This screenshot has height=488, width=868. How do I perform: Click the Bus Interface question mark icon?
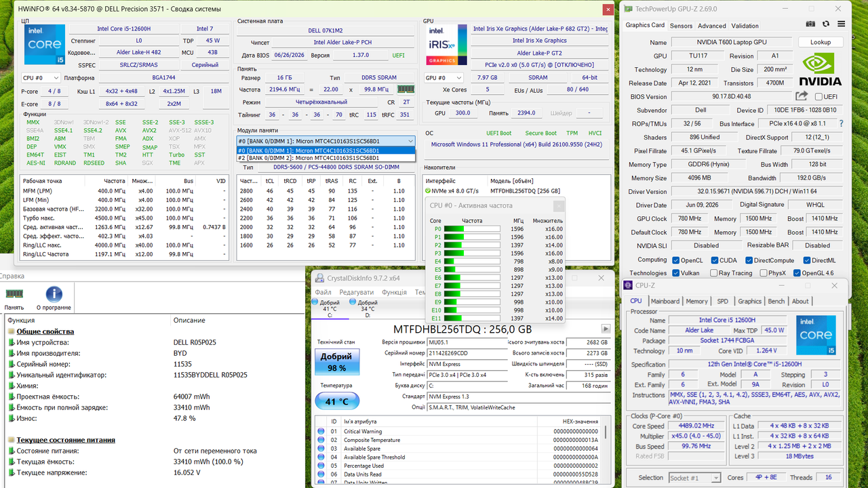(x=842, y=124)
